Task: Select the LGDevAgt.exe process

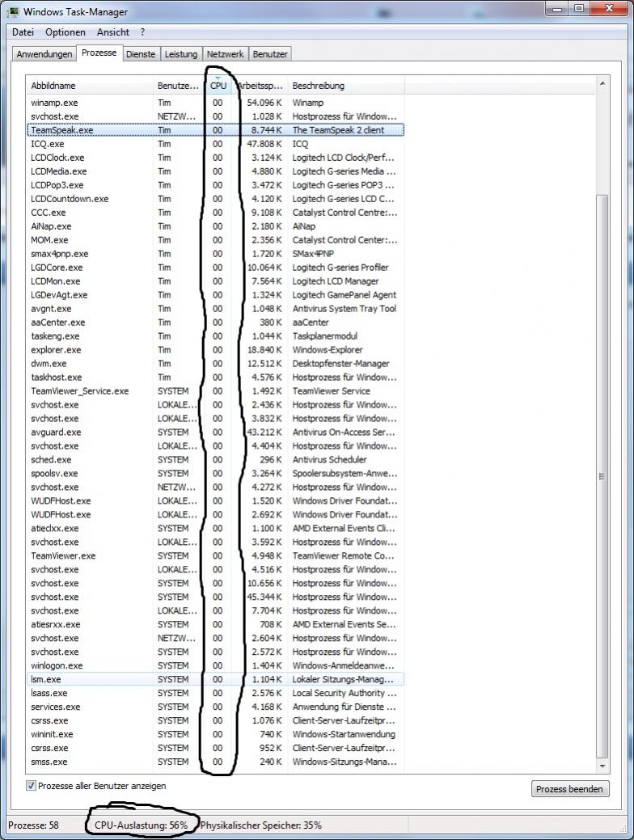Action: [215, 295]
